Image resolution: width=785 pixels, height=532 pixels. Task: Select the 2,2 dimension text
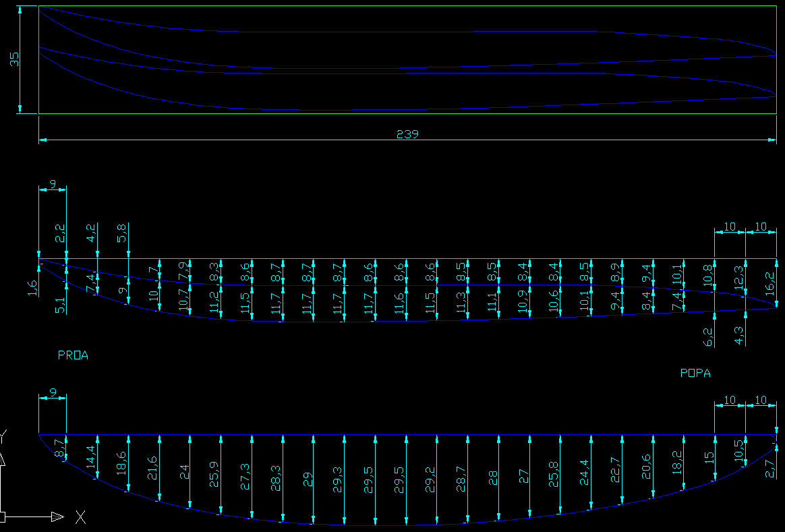coord(61,234)
